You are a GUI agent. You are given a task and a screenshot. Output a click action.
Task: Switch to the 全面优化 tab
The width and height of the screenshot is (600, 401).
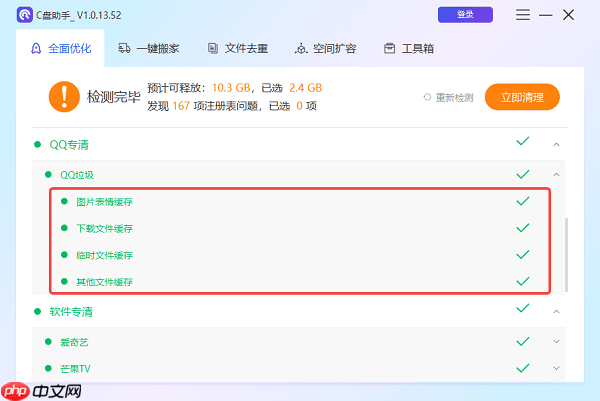[60, 49]
